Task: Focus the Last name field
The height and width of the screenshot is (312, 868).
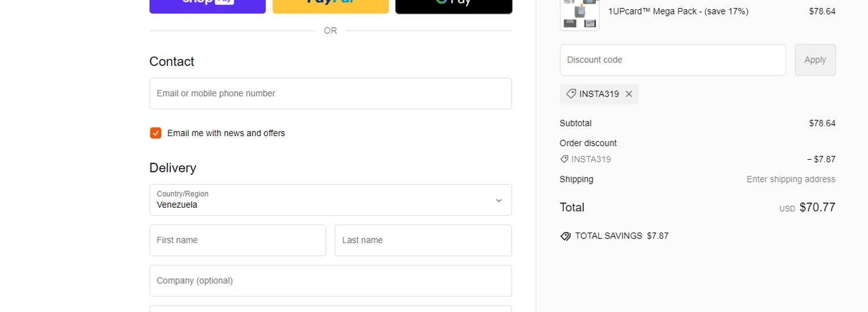Action: tap(423, 240)
